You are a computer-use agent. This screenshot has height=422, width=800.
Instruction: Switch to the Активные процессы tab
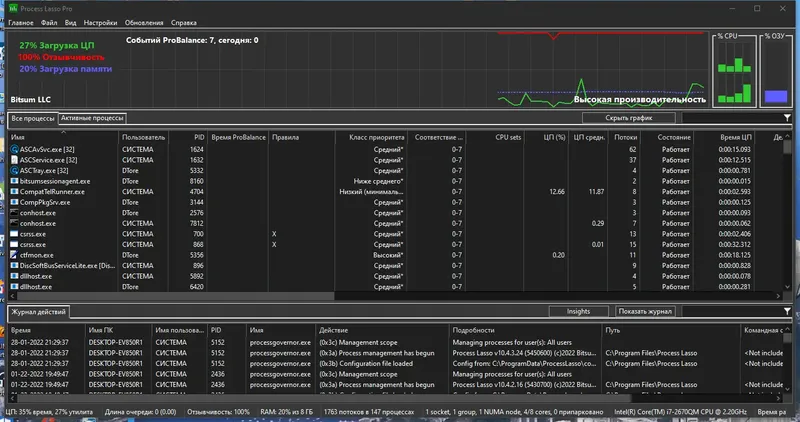coord(92,118)
